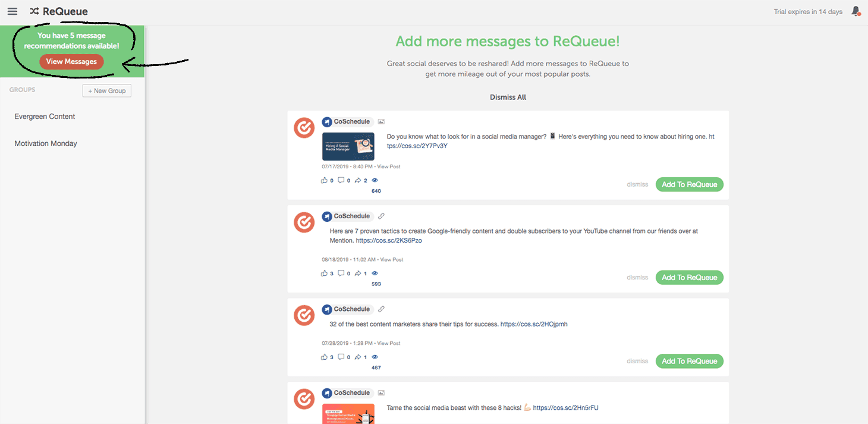The height and width of the screenshot is (424, 868).
Task: Open the notifications bell icon
Action: tap(856, 11)
